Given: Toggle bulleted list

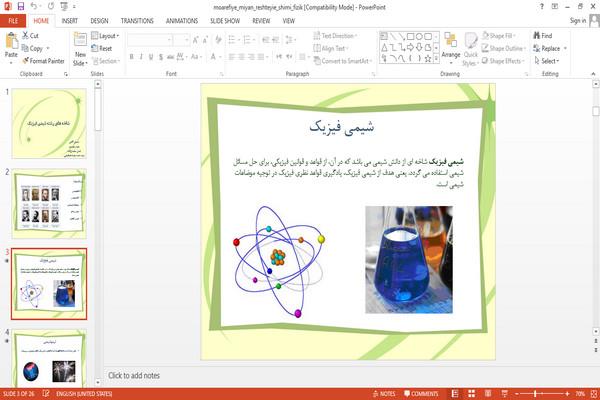Looking at the screenshot, I should click(x=233, y=39).
